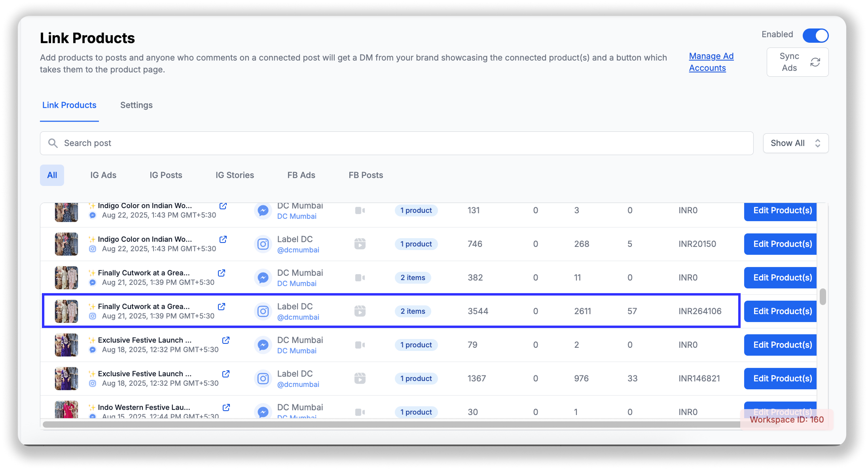The width and height of the screenshot is (868, 470).
Task: Click '2 items' badge in row with 3544
Action: 413,311
